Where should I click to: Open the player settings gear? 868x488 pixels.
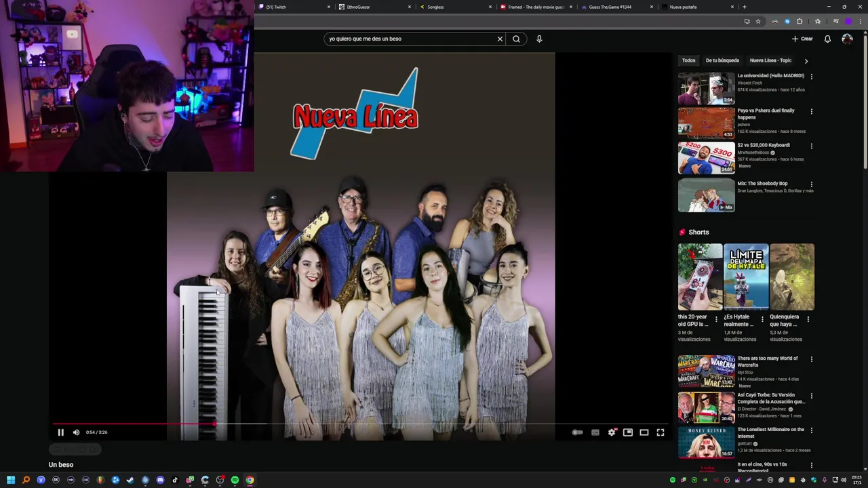(612, 432)
